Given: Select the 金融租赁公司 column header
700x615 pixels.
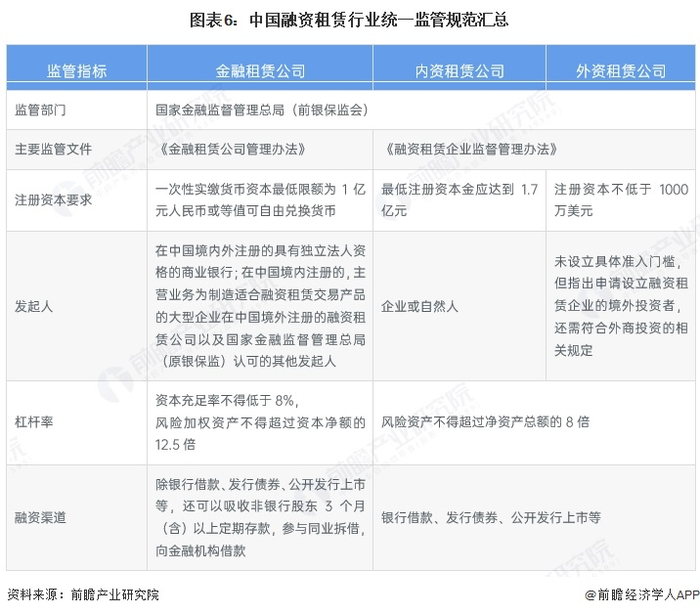Looking at the screenshot, I should [x=260, y=71].
